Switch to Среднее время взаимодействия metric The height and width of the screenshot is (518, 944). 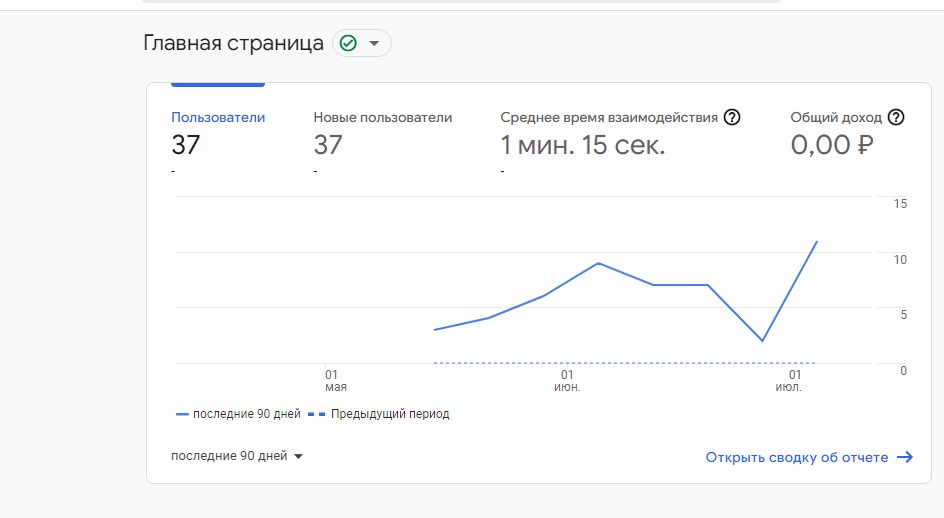point(609,117)
